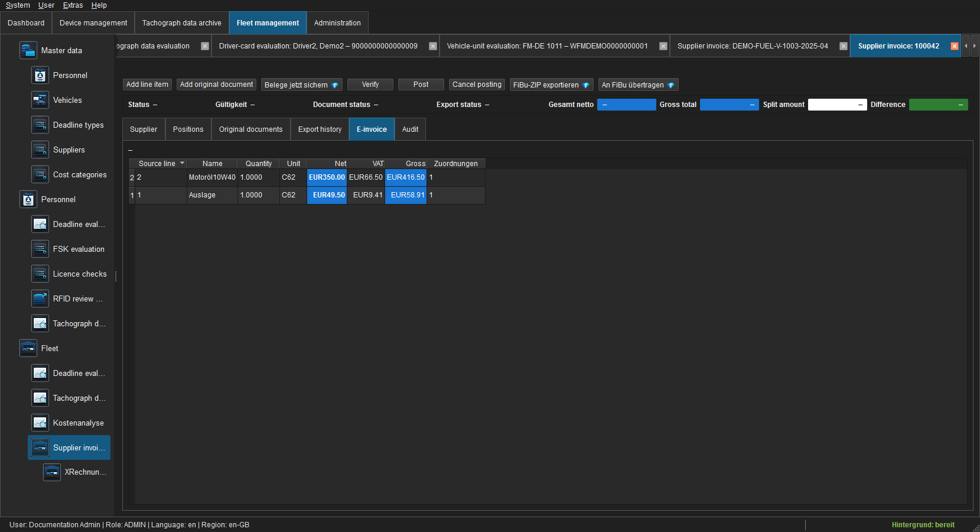Select the Auslage name cell
The image size is (980, 532).
pos(212,195)
